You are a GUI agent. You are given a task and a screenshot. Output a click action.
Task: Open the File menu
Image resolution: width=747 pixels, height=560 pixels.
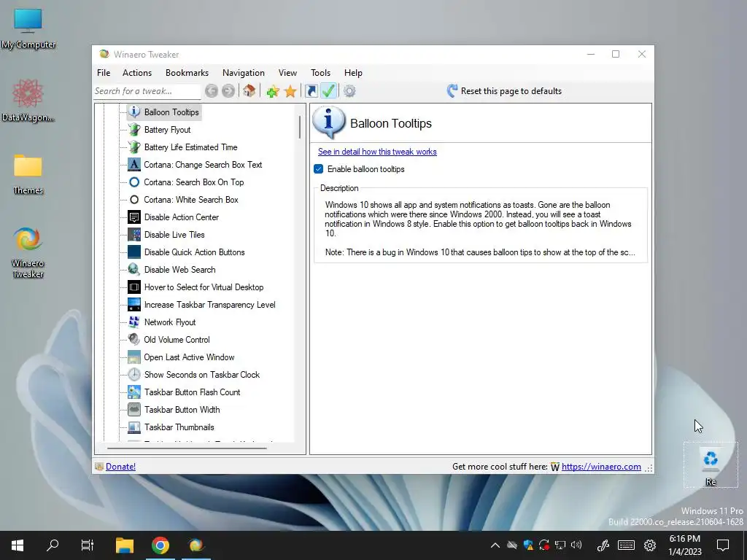pyautogui.click(x=104, y=73)
